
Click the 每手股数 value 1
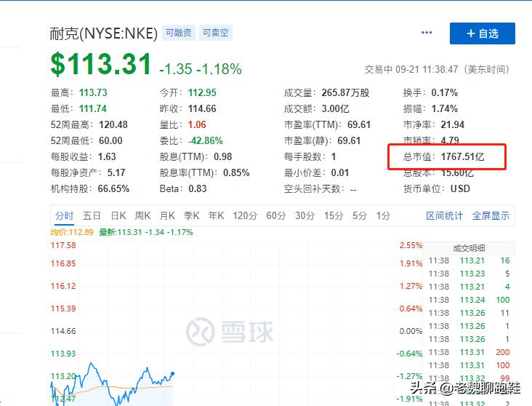(x=334, y=156)
